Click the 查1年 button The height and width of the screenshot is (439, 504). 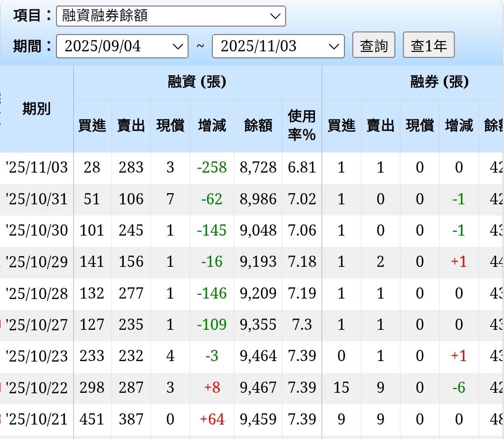428,45
